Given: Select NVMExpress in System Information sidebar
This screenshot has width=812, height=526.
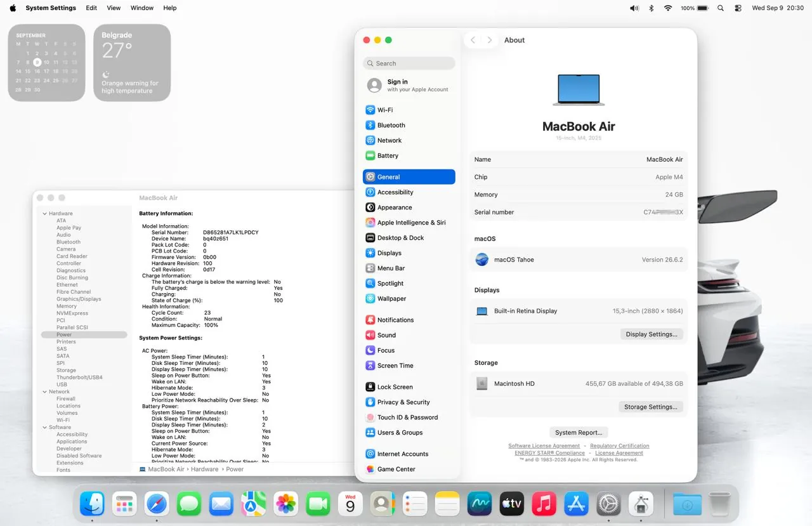Looking at the screenshot, I should 72,313.
